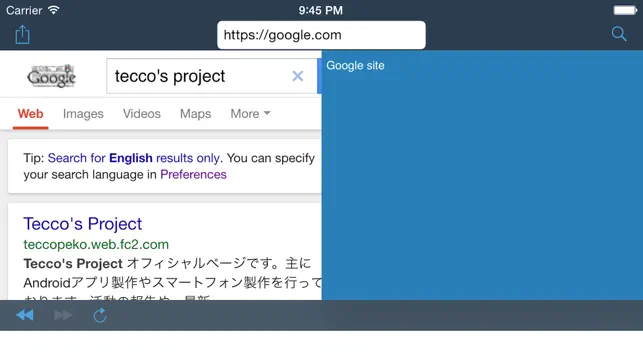643x362 pixels.
Task: Tap the share icon in the top bar
Action: tap(23, 34)
